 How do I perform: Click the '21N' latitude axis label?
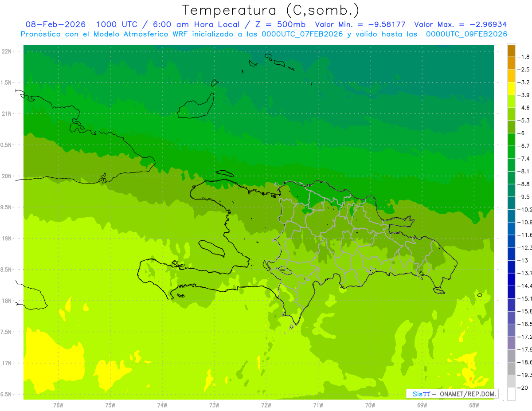coord(8,114)
